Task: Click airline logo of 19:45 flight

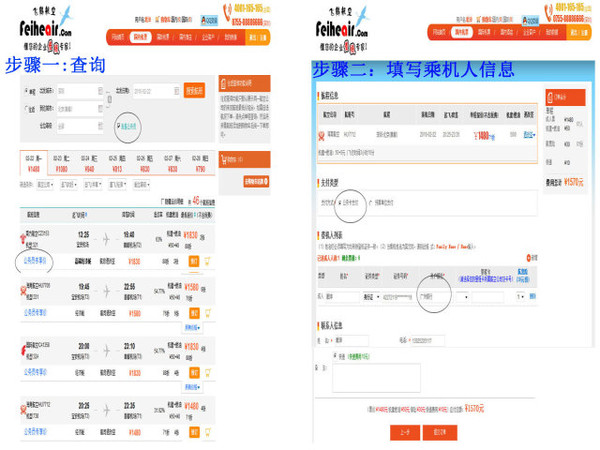Action: (x=23, y=291)
